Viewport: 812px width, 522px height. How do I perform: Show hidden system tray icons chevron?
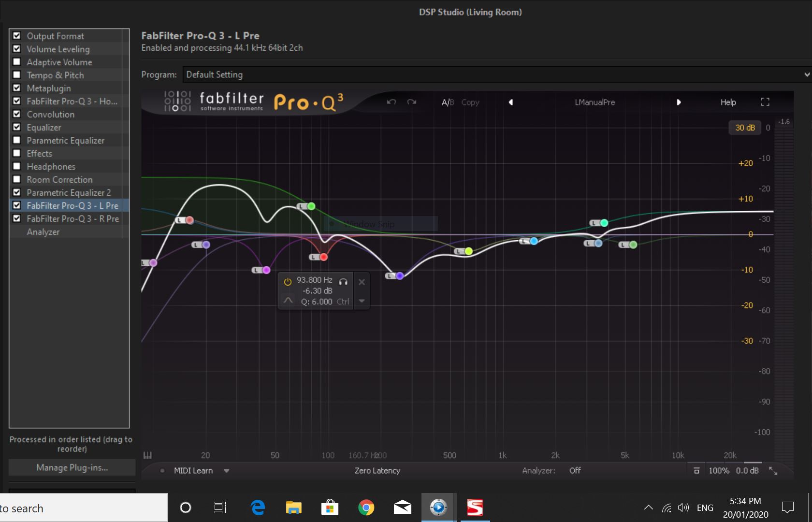(649, 507)
